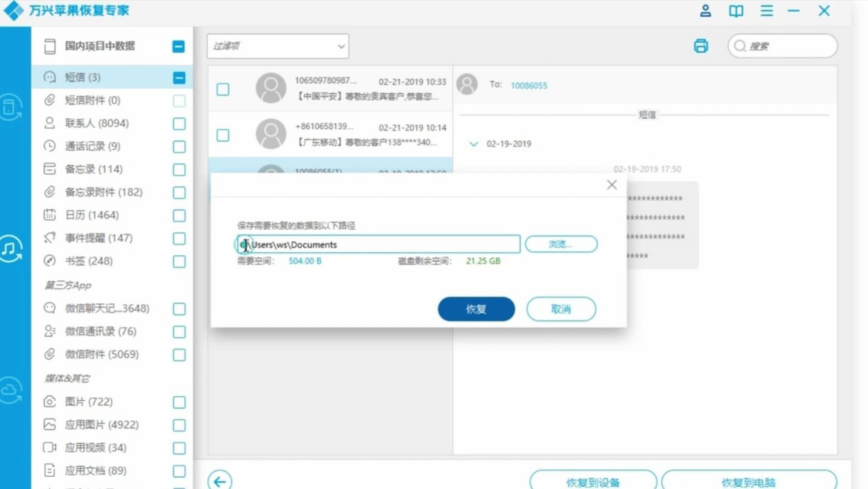Image resolution: width=868 pixels, height=489 pixels.
Task: Enable the 联系人 (8094) checkbox
Action: point(179,124)
